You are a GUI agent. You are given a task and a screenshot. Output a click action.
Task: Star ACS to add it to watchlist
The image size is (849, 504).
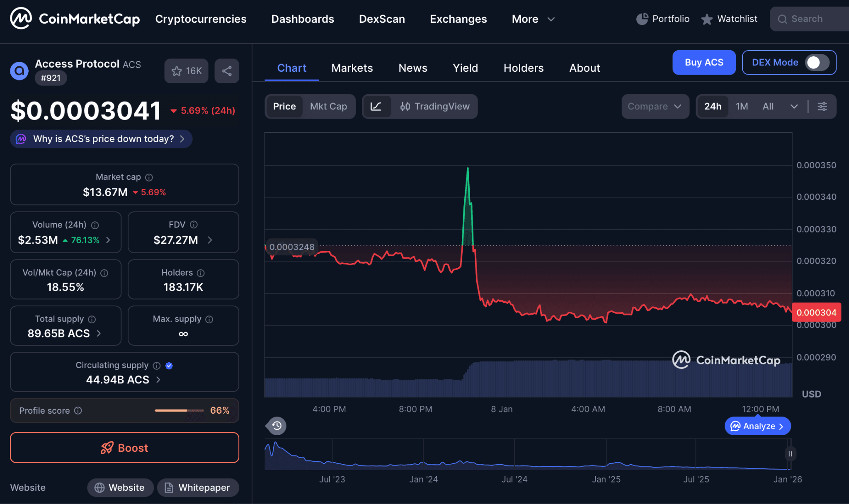click(x=177, y=71)
